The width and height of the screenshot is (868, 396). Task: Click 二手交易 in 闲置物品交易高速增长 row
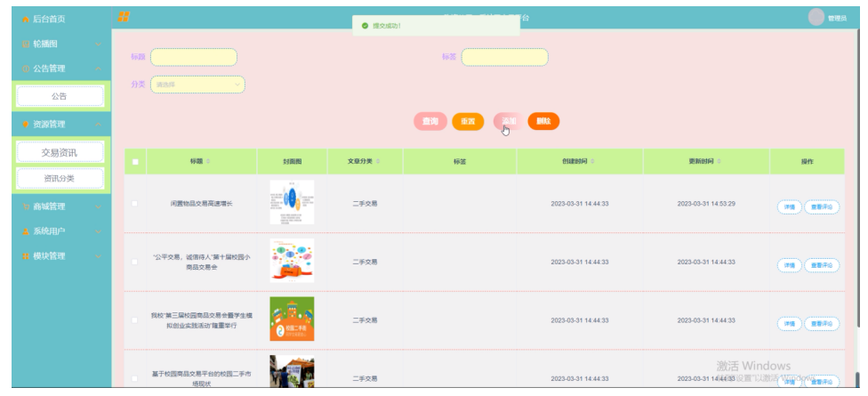click(365, 204)
